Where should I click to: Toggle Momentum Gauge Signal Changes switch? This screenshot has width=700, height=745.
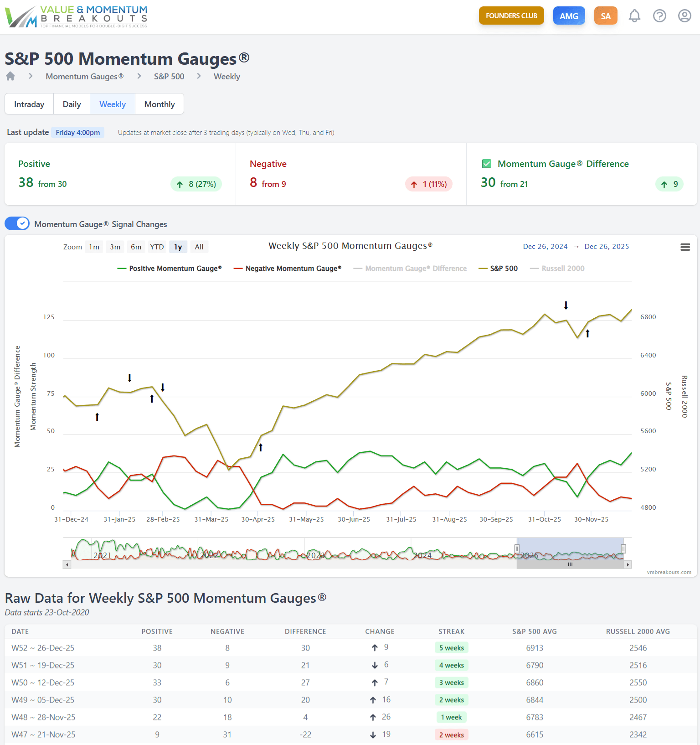(17, 224)
